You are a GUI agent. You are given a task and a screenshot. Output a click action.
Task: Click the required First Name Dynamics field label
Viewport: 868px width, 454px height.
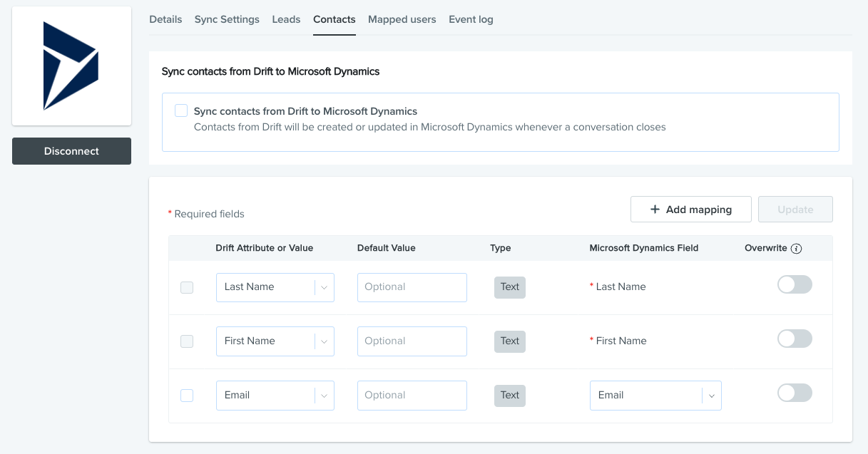click(618, 341)
